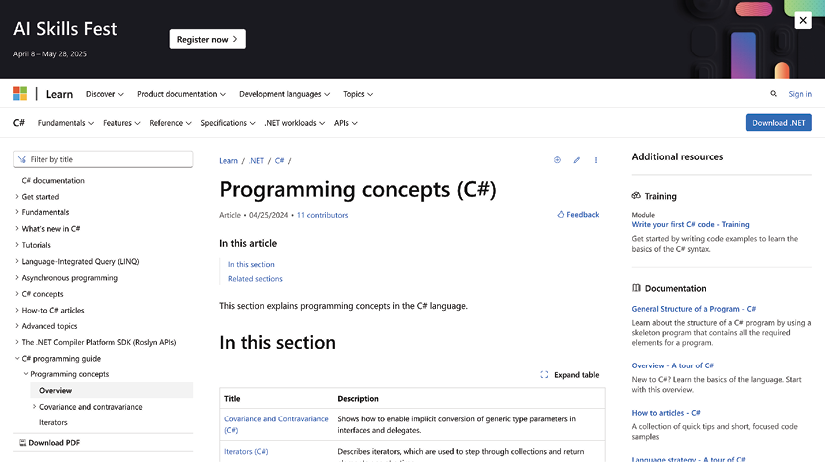
Task: Close the AI Skills Fest banner
Action: (x=803, y=21)
